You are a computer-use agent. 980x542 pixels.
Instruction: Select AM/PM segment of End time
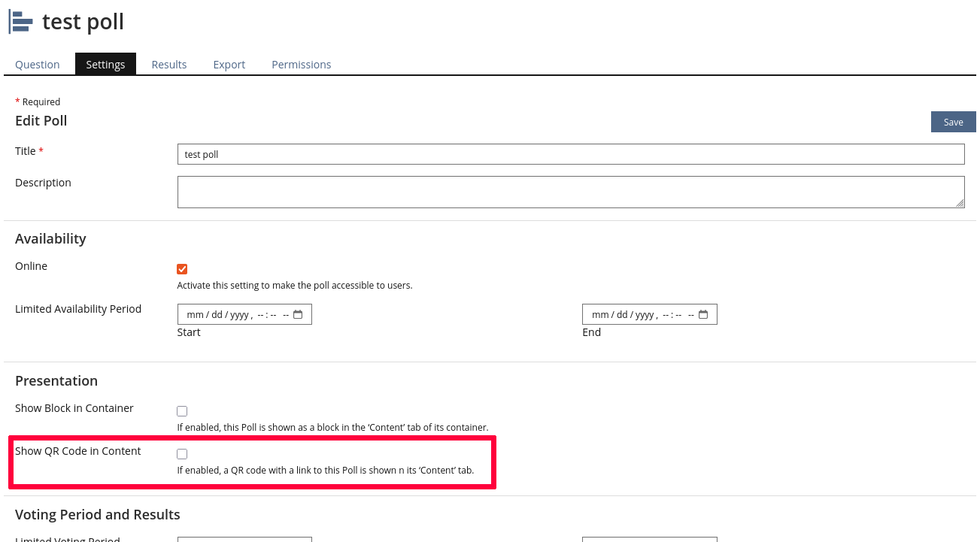click(690, 315)
